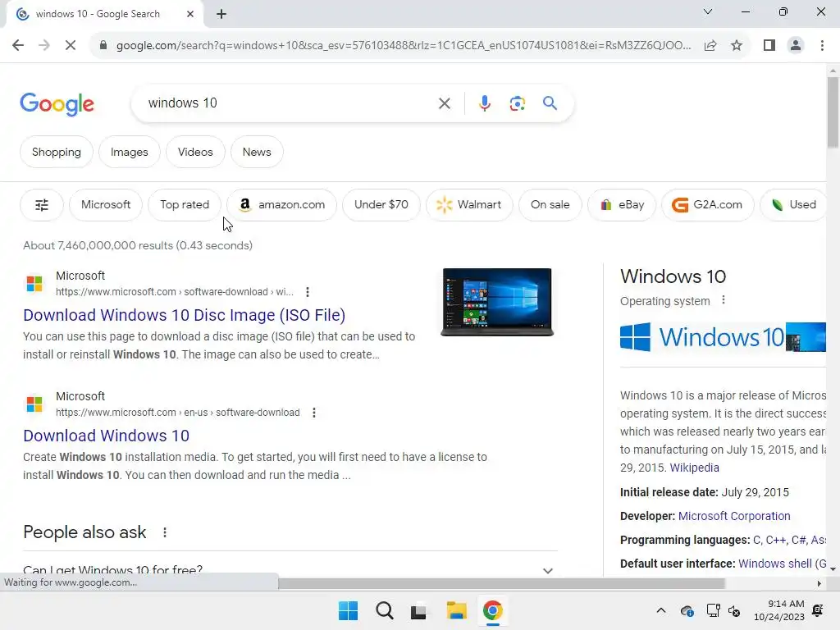Open the Microsoft Corporation developer link
The image size is (840, 630).
click(734, 516)
